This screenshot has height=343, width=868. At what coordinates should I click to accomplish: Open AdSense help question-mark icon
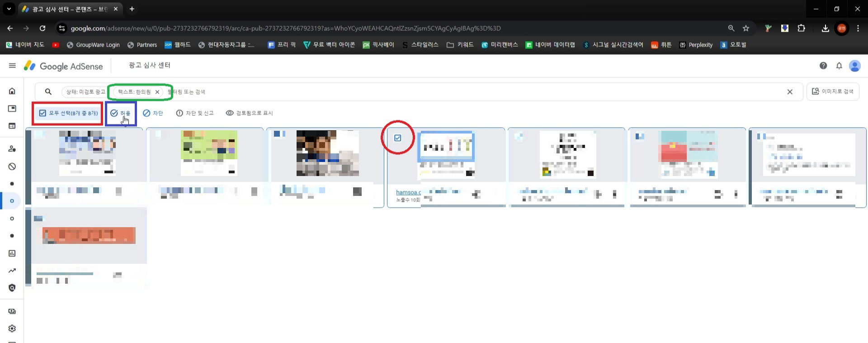(x=823, y=66)
